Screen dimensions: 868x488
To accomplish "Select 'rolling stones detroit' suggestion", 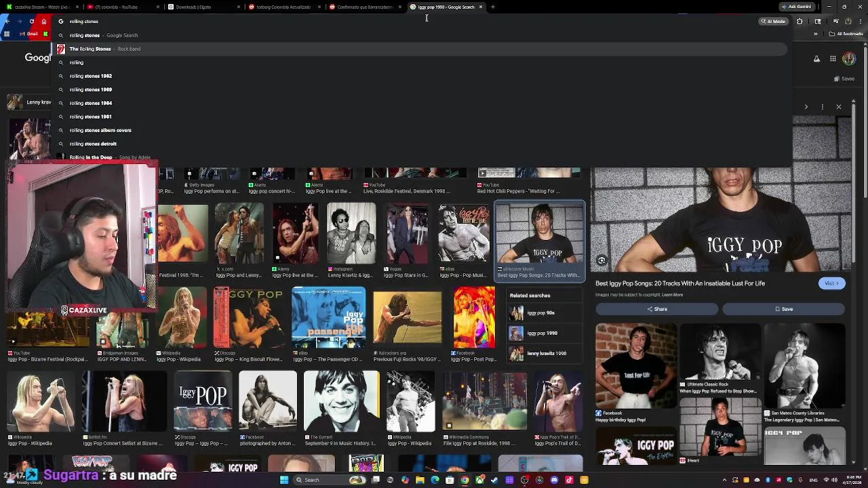I will point(420,144).
